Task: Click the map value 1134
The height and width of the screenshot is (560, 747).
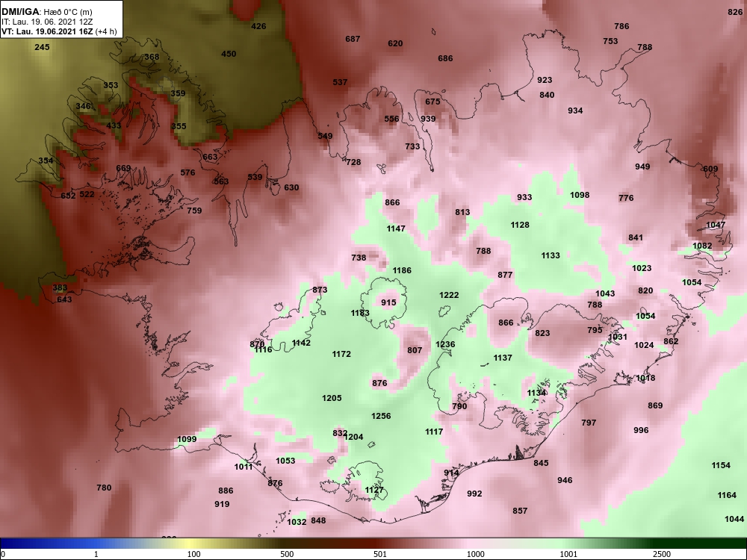Action: tap(536, 393)
